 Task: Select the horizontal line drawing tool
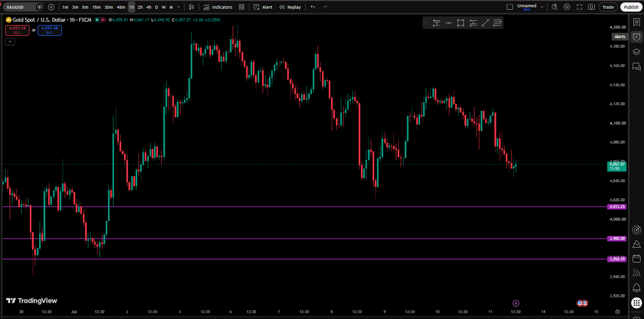449,23
